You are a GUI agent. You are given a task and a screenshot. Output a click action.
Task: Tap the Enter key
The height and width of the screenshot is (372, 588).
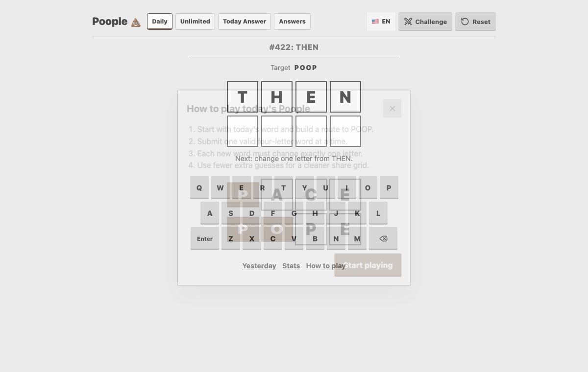(205, 238)
